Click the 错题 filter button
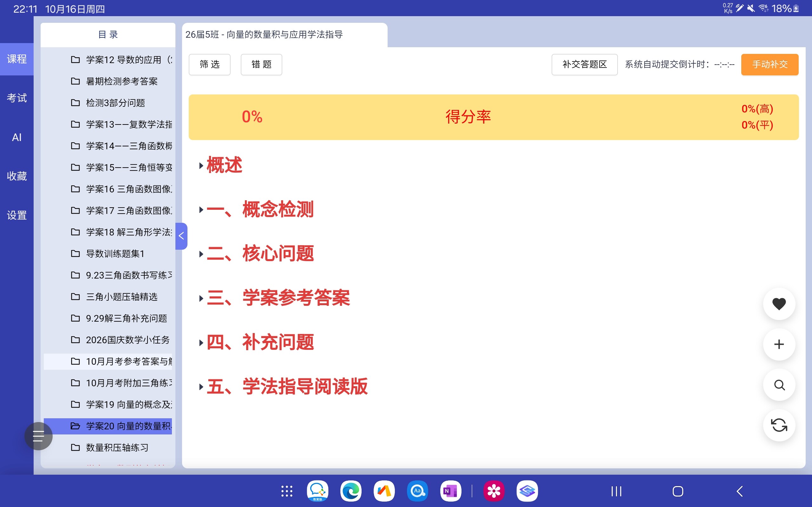This screenshot has width=812, height=507. tap(261, 64)
